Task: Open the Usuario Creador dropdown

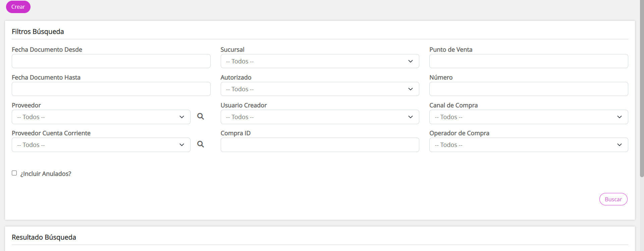Action: 320,117
